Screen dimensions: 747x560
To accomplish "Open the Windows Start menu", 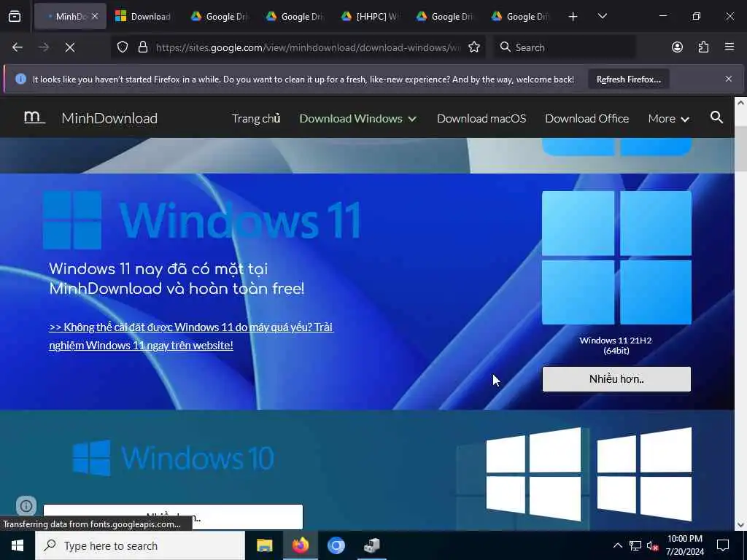I will [x=18, y=545].
